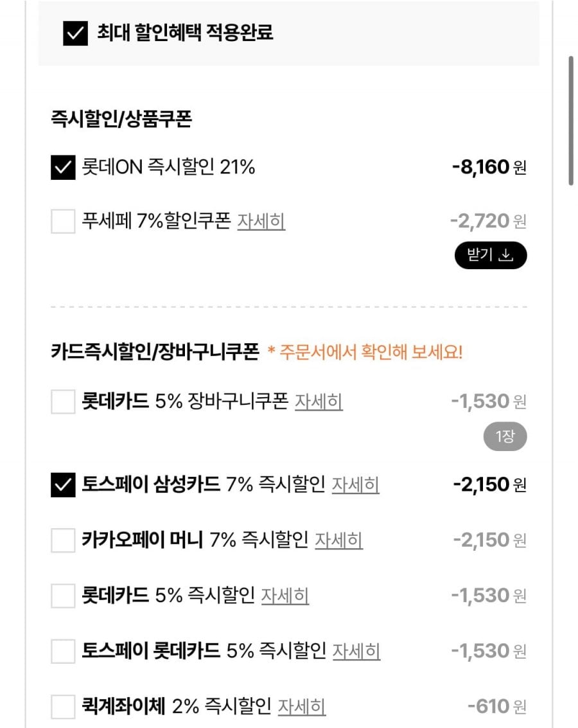Click the vertical scrollbar thumb

coord(570,121)
